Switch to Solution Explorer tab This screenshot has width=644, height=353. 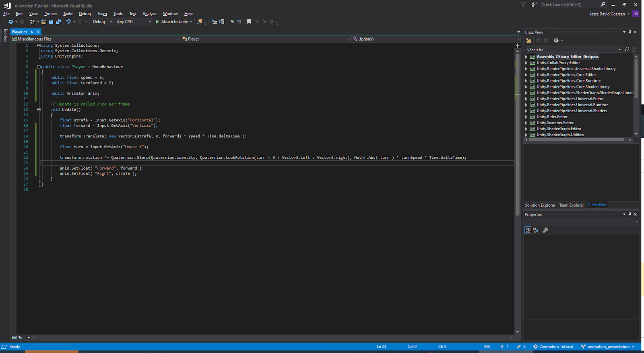click(x=540, y=205)
